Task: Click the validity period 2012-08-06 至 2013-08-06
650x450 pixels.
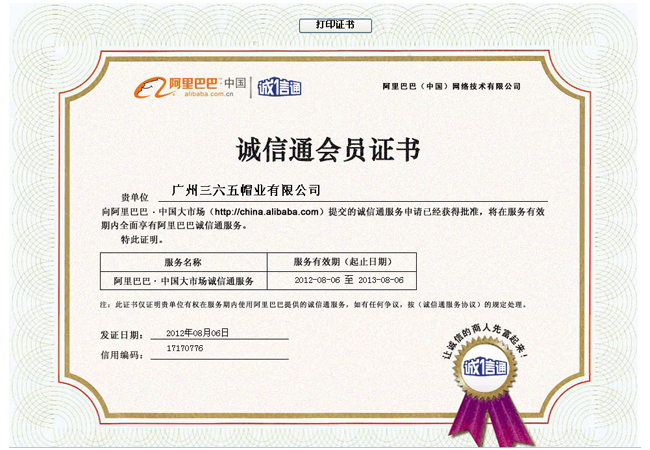Action: [349, 280]
